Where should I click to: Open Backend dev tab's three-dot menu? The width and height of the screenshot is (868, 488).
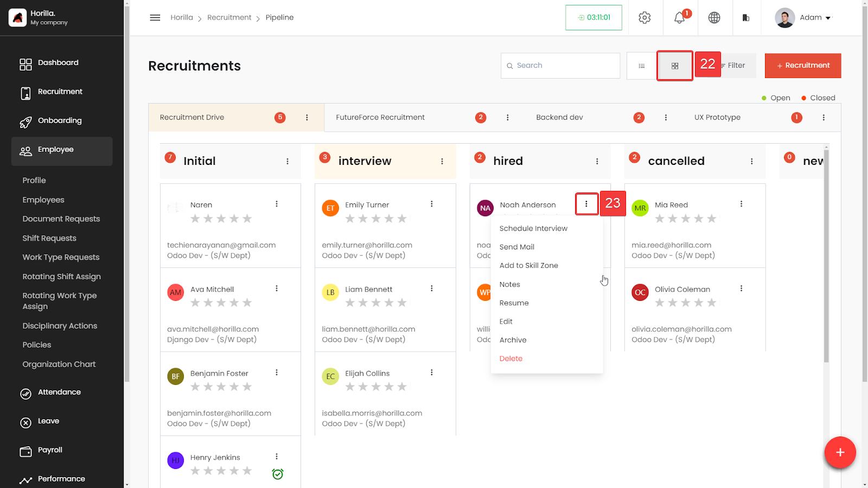666,118
